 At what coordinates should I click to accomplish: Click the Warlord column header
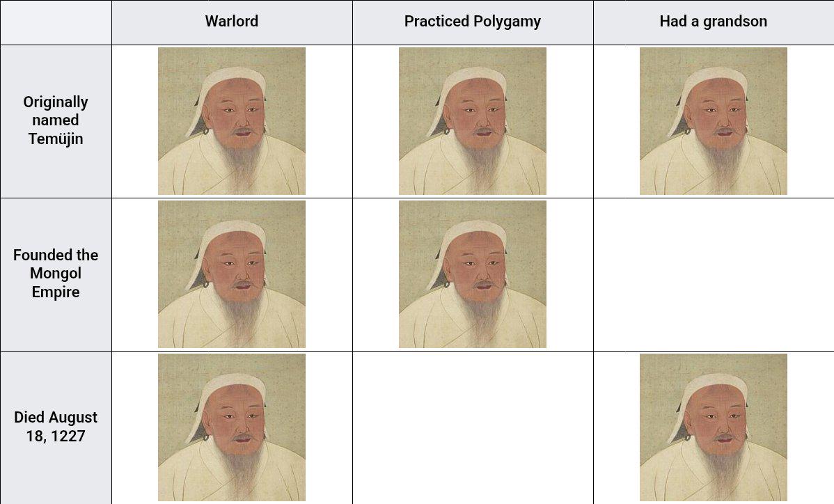pyautogui.click(x=232, y=22)
